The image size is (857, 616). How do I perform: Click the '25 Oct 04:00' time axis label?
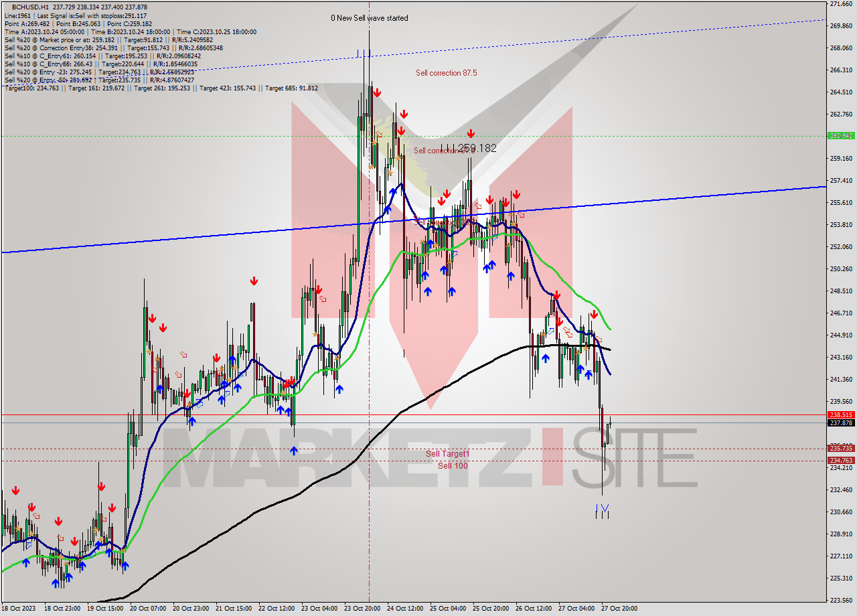point(448,609)
